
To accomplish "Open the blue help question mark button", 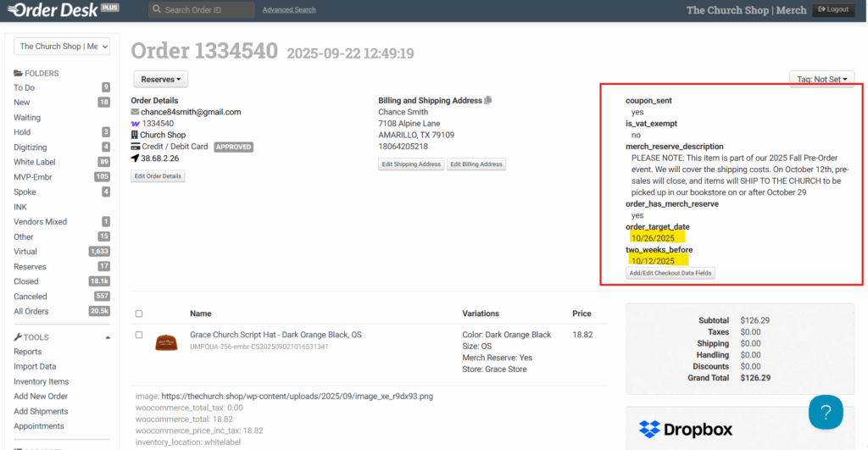I will [825, 412].
